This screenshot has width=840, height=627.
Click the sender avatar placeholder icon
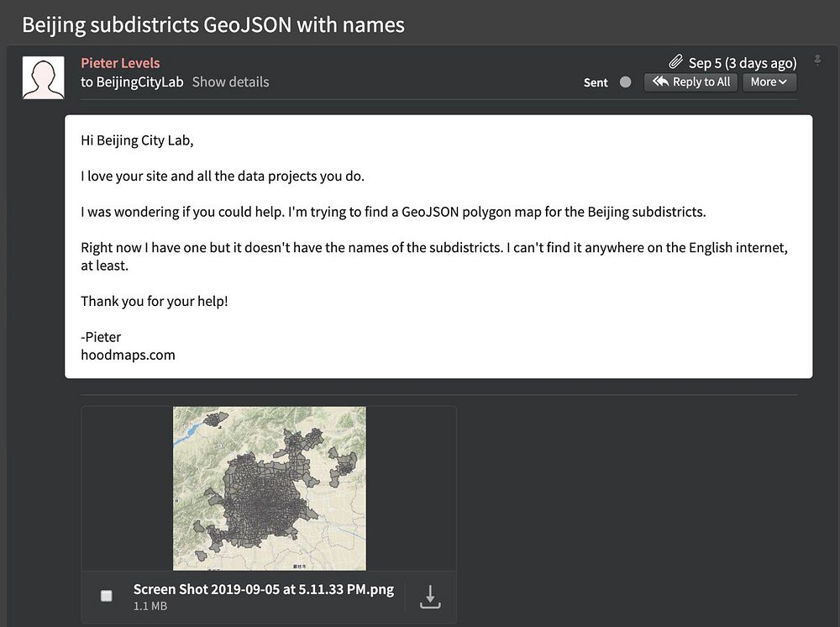click(43, 77)
